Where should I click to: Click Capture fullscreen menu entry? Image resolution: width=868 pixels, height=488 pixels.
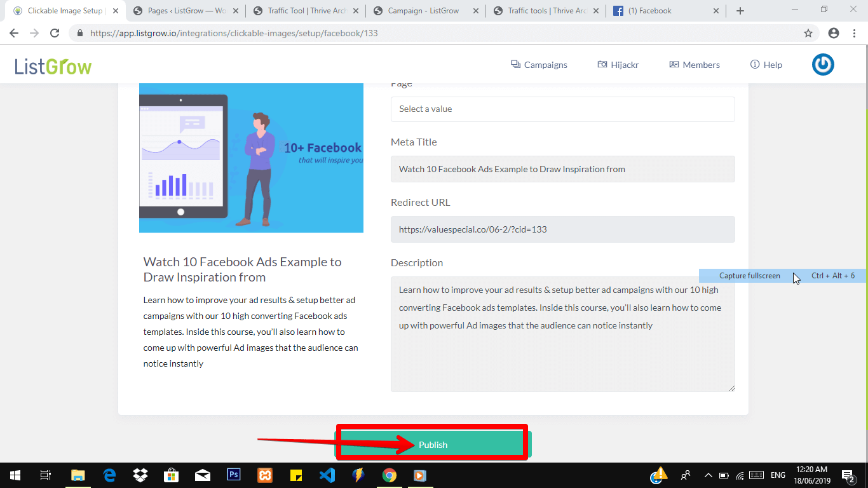pyautogui.click(x=782, y=276)
